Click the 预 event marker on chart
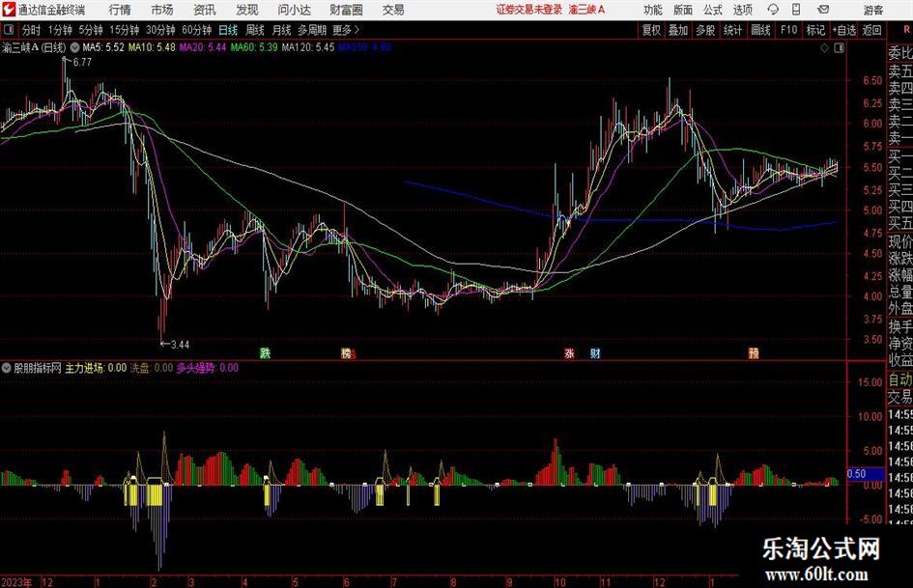 tap(754, 352)
